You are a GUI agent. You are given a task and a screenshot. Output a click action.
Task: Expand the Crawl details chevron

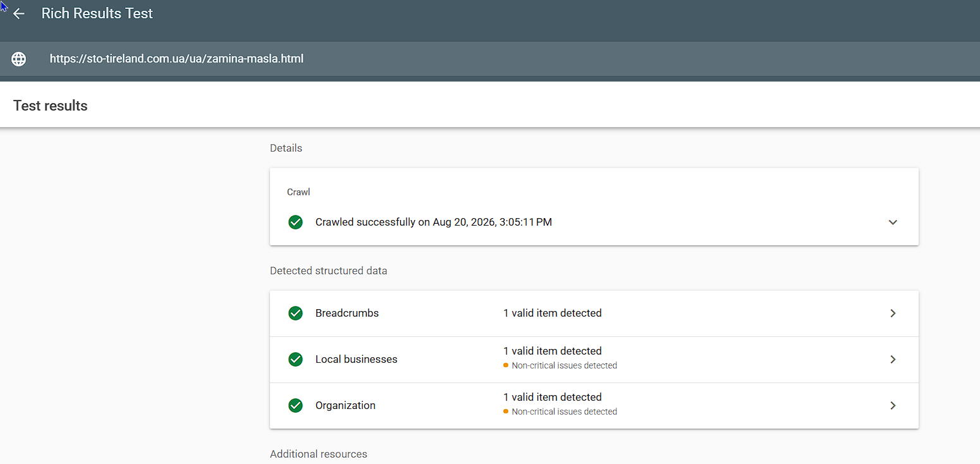point(893,223)
